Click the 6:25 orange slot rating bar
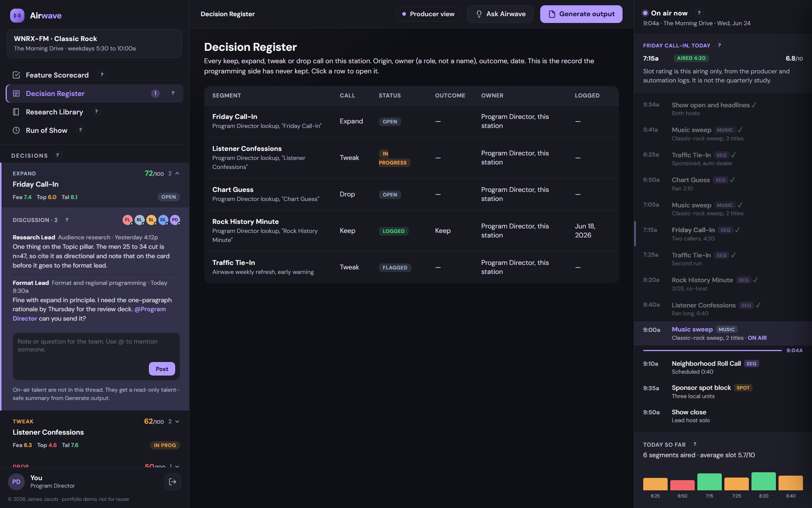This screenshot has height=508, width=812. click(655, 484)
